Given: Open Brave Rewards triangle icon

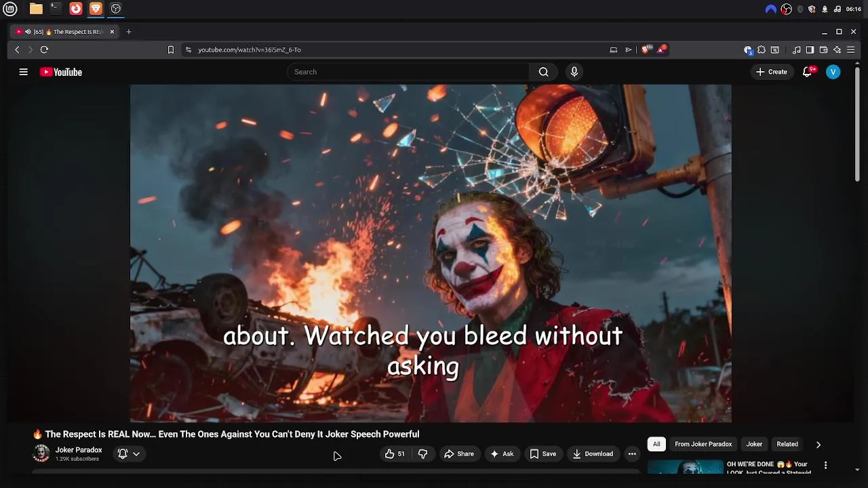Looking at the screenshot, I should 662,49.
